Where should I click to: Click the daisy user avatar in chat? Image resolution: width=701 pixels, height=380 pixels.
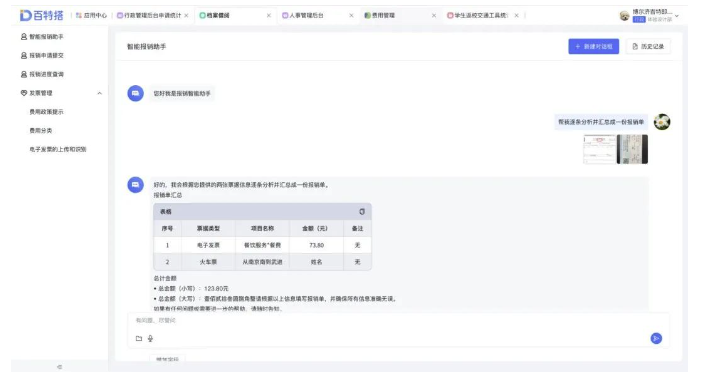[662, 122]
